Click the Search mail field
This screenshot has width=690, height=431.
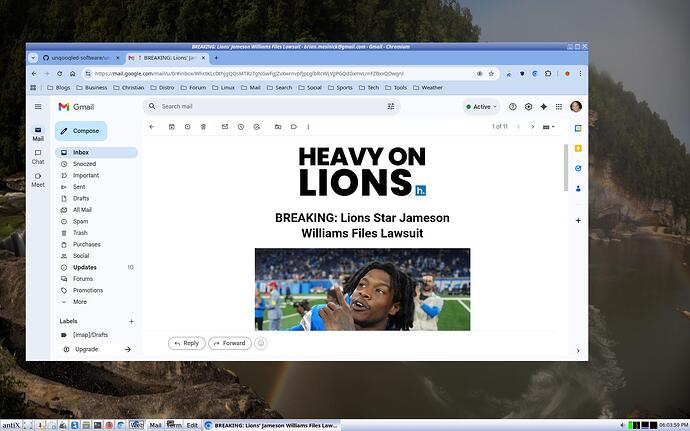click(271, 107)
